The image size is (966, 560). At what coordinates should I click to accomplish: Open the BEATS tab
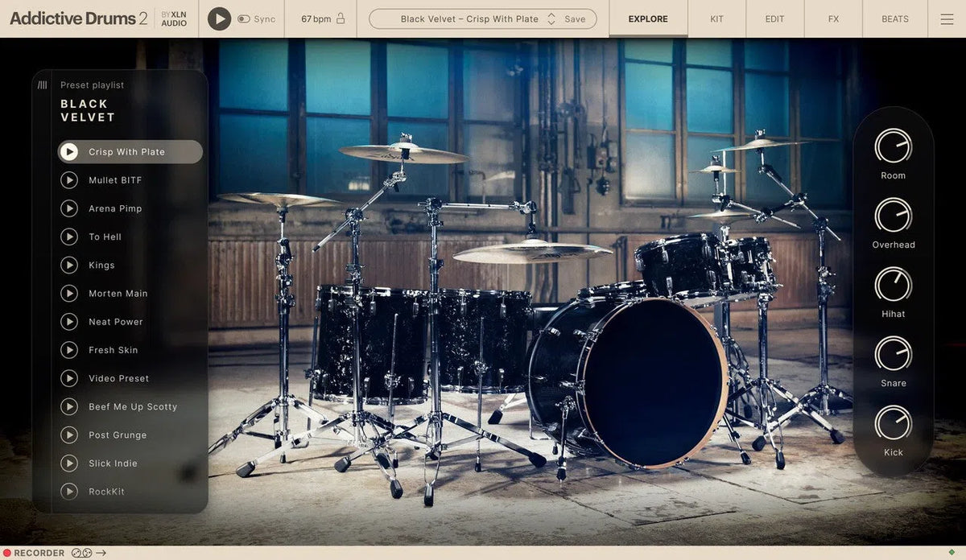coord(894,19)
